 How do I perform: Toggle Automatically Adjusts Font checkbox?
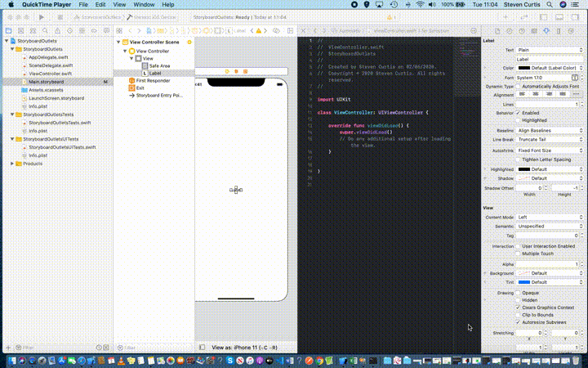pyautogui.click(x=518, y=87)
